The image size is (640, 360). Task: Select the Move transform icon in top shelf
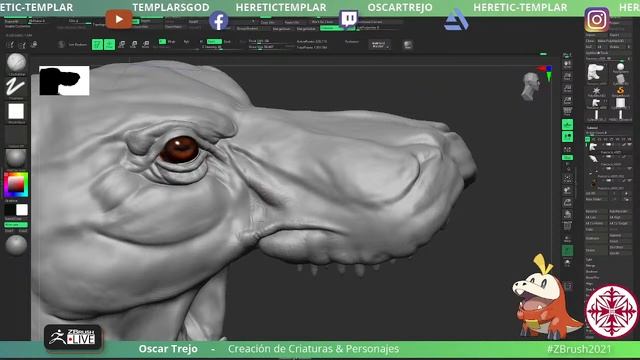(x=122, y=44)
